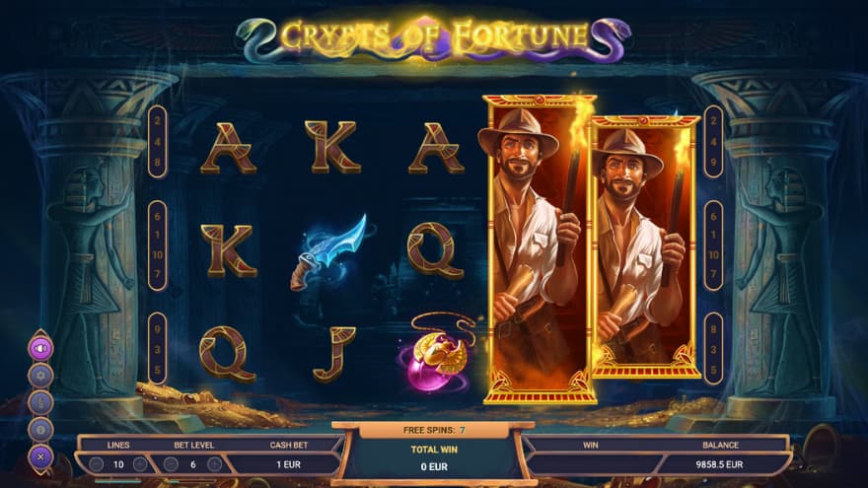This screenshot has height=488, width=868.
Task: Increase the number of lines
Action: tap(140, 464)
